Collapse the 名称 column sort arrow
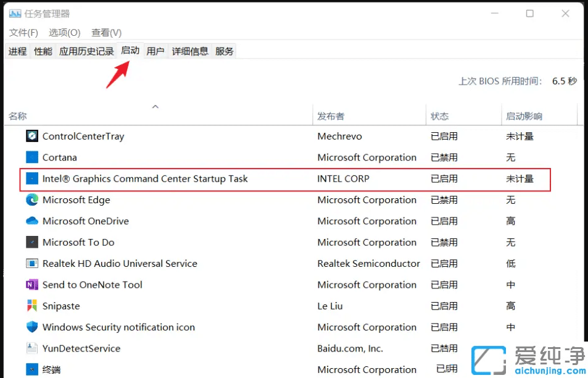The image size is (588, 378). 155,106
